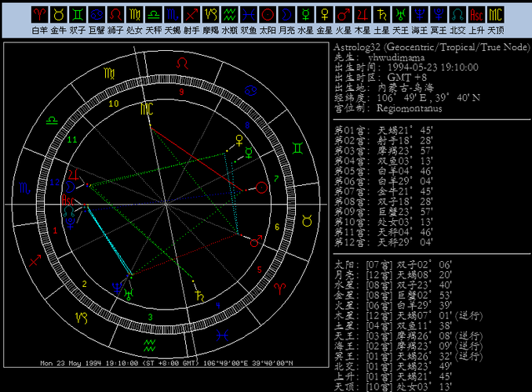Viewport: 532px width, 392px height.
Task: Click the time zone text GMT +8
Action: click(407, 78)
